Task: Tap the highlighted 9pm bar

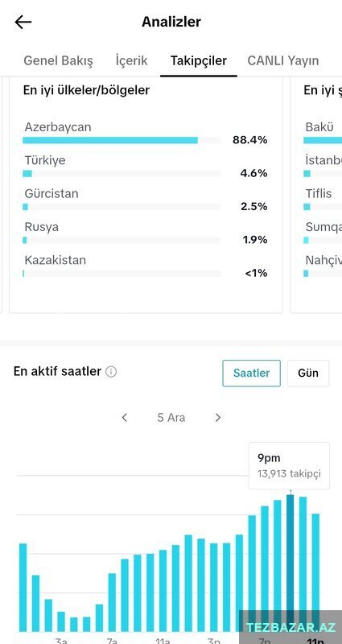Action: click(290, 563)
